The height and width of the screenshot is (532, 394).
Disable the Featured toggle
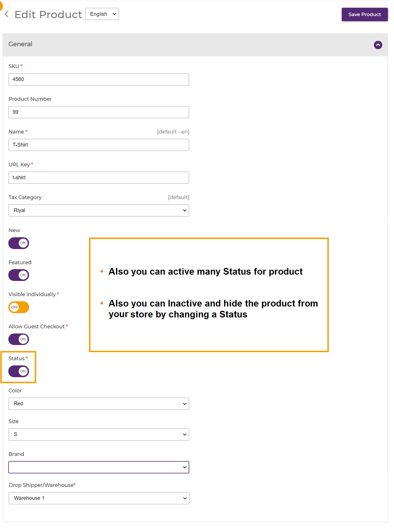click(19, 275)
